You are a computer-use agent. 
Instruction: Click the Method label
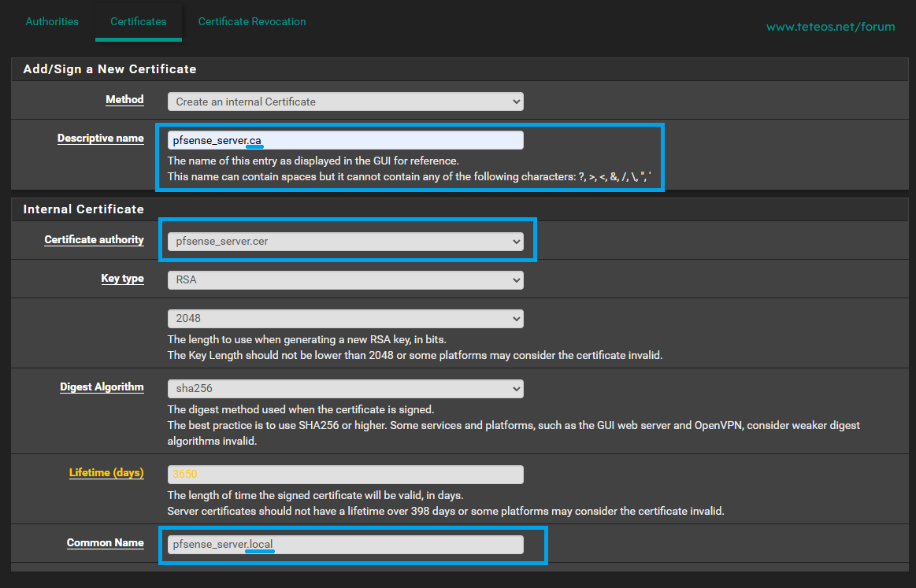coord(124,99)
